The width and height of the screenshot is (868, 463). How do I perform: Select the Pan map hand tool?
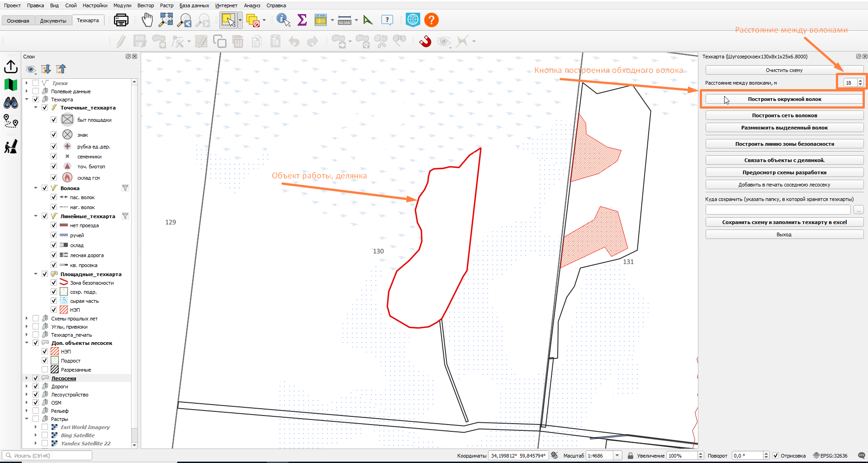coord(147,20)
